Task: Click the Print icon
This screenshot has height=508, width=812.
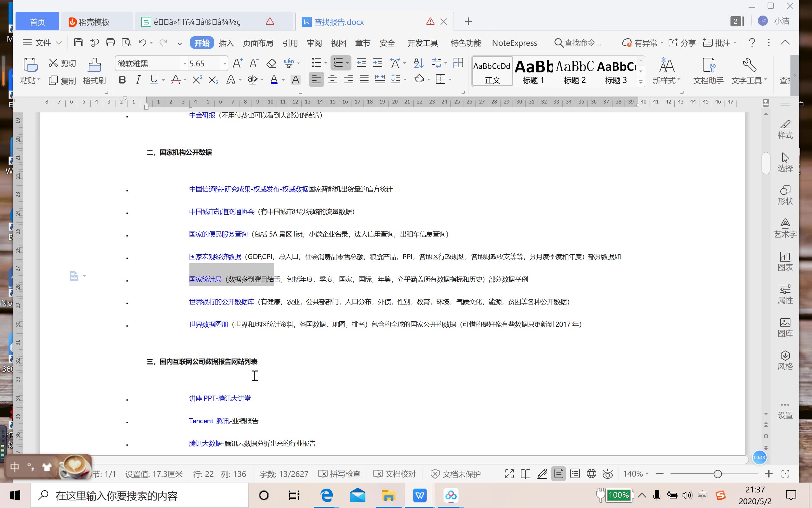Action: click(x=110, y=43)
